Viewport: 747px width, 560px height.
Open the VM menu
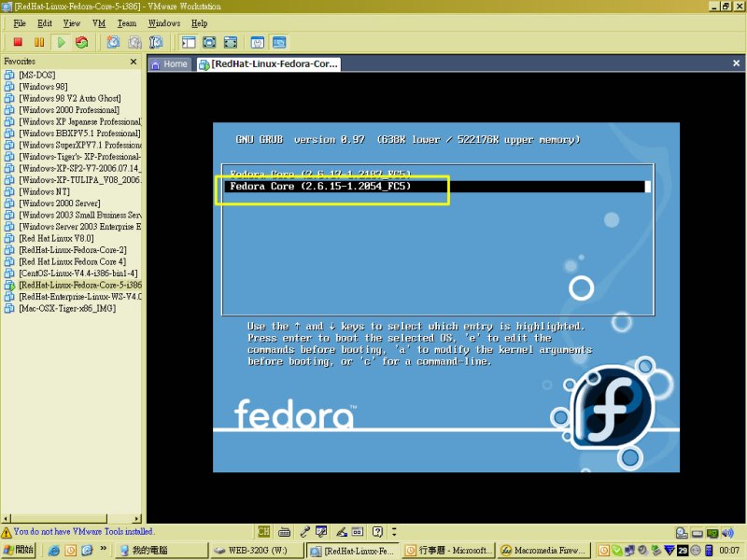[x=99, y=22]
